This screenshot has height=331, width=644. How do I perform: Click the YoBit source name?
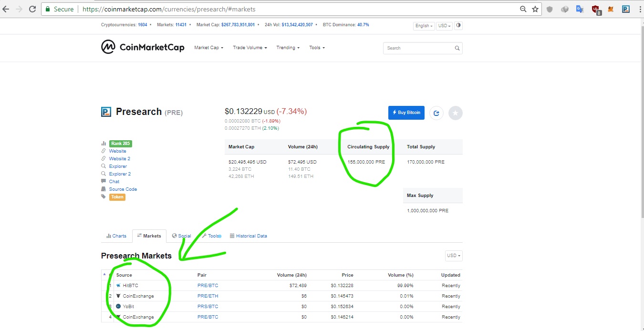[x=128, y=307]
